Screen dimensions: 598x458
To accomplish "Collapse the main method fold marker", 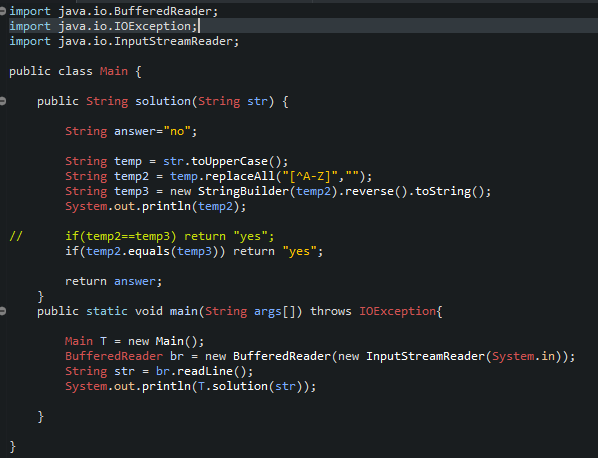I will (x=3, y=312).
